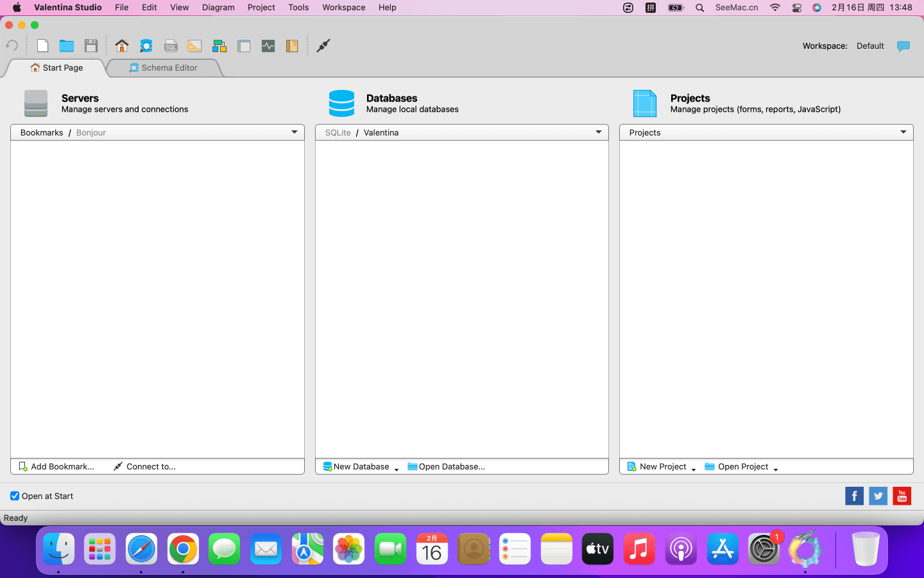Open Safari from the Dock
Image resolution: width=924 pixels, height=578 pixels.
[141, 549]
